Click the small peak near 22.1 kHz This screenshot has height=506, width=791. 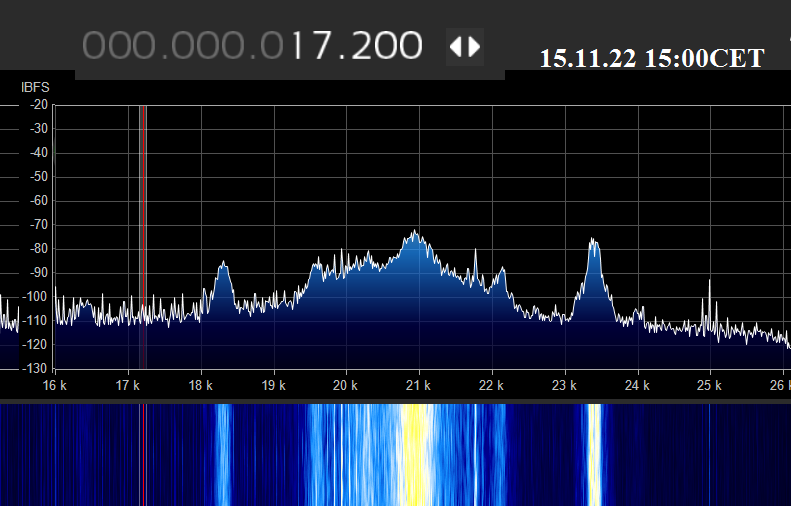pyautogui.click(x=501, y=271)
